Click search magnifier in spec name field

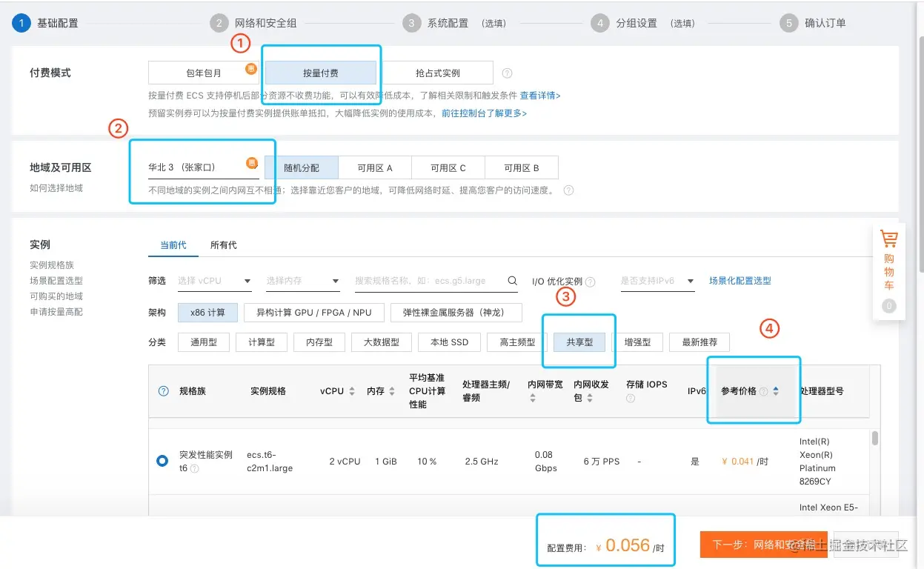coord(512,281)
